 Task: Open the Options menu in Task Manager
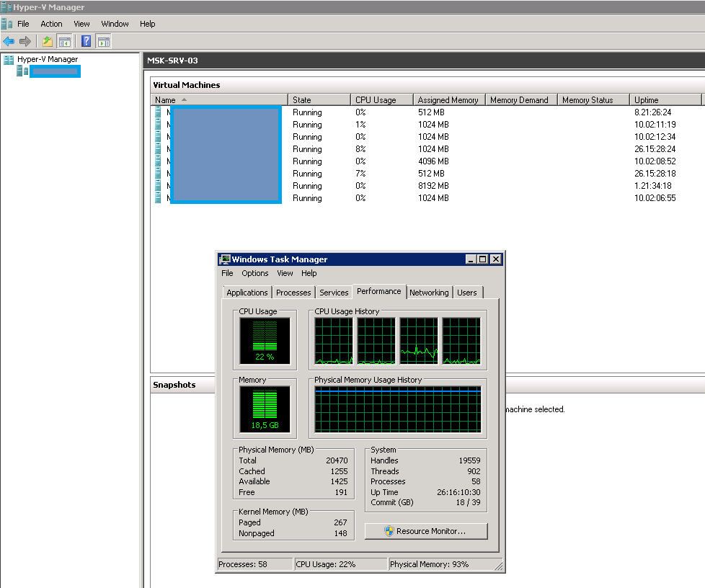(x=255, y=273)
